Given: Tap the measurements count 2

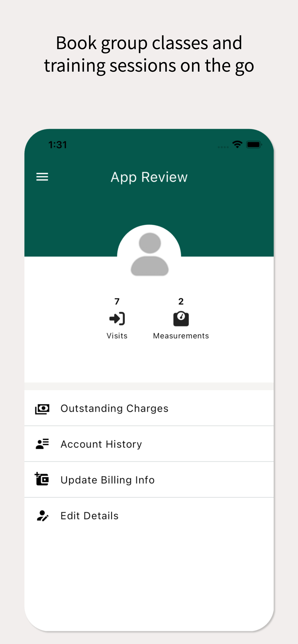Looking at the screenshot, I should click(x=181, y=301).
